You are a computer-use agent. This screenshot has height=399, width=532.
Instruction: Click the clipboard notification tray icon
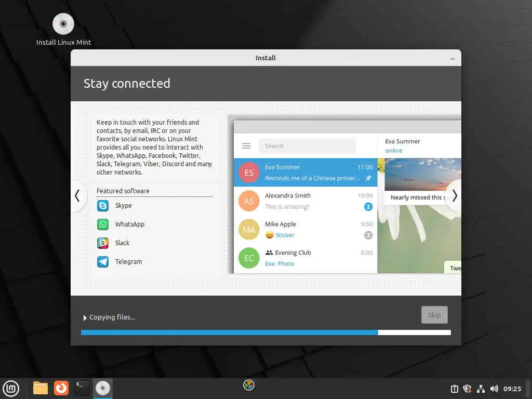click(454, 389)
